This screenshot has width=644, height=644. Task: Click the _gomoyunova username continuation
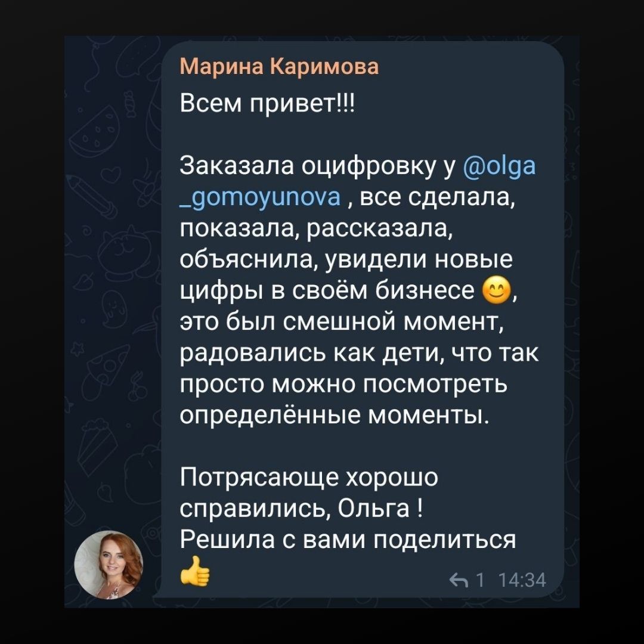[259, 196]
